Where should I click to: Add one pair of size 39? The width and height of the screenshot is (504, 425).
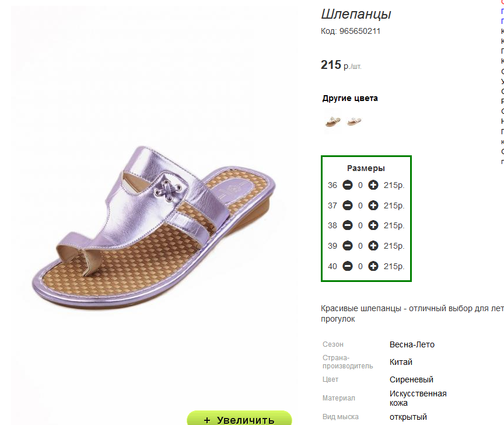point(373,246)
